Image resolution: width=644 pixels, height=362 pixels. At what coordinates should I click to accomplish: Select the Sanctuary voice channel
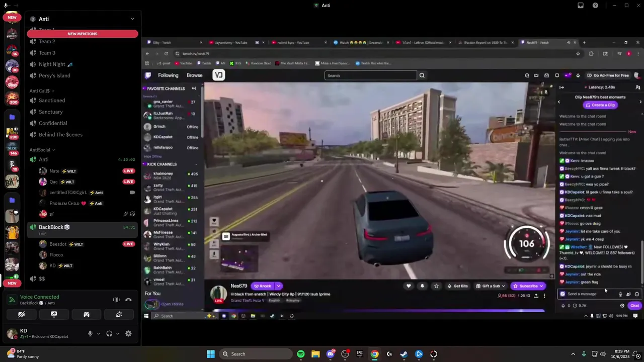tap(83, 112)
